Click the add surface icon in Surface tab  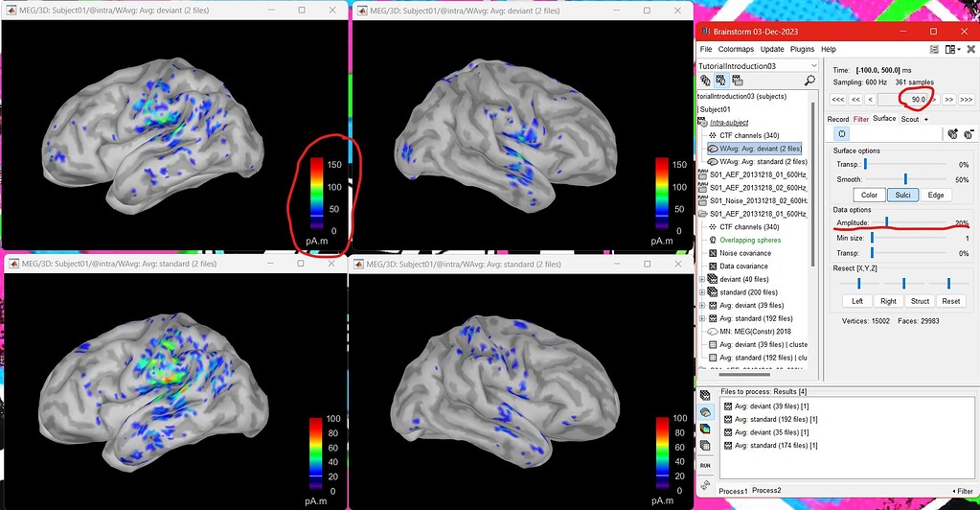(952, 134)
